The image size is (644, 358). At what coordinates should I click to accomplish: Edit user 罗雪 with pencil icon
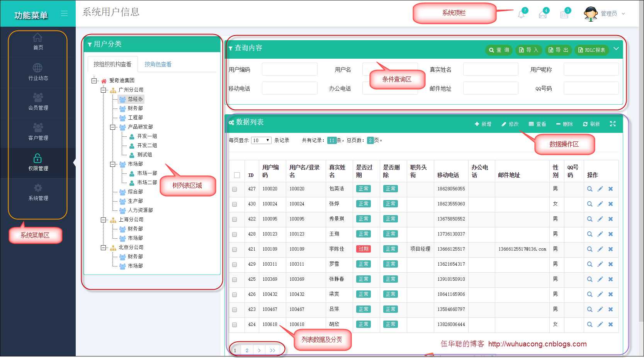(x=600, y=264)
